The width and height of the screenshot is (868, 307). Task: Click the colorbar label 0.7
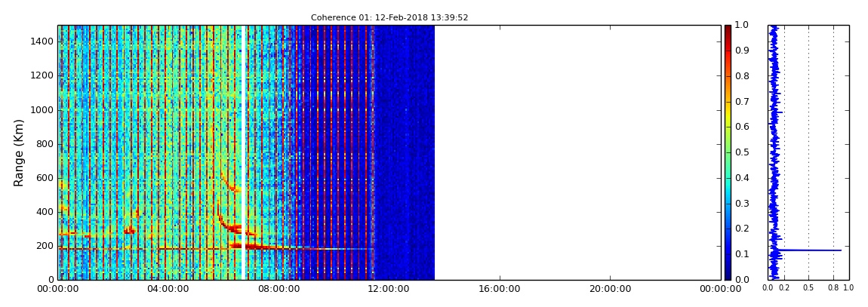coord(740,102)
